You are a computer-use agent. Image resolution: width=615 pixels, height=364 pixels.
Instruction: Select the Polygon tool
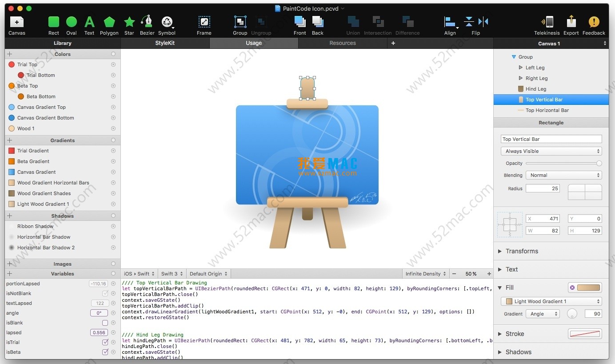[x=109, y=22]
